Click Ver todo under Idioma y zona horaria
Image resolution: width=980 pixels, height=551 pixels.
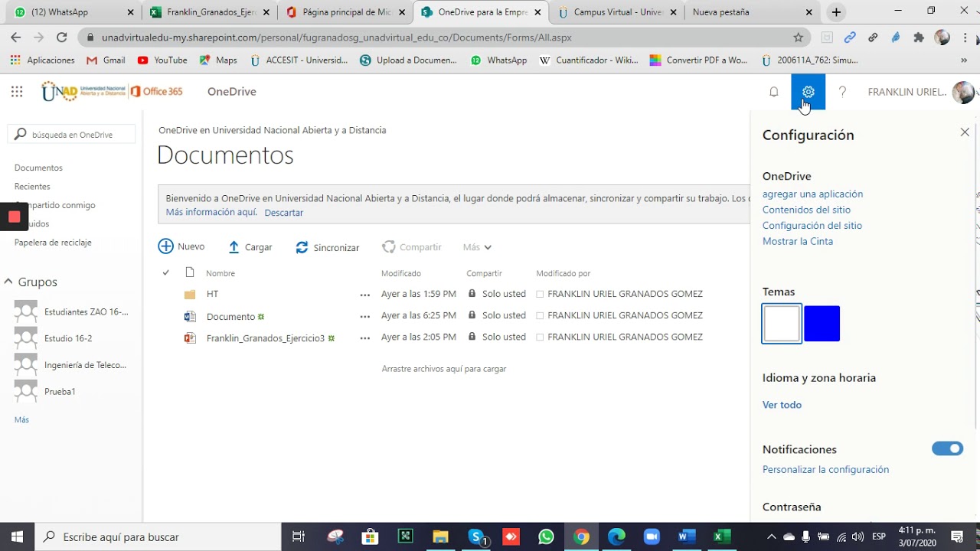tap(782, 405)
